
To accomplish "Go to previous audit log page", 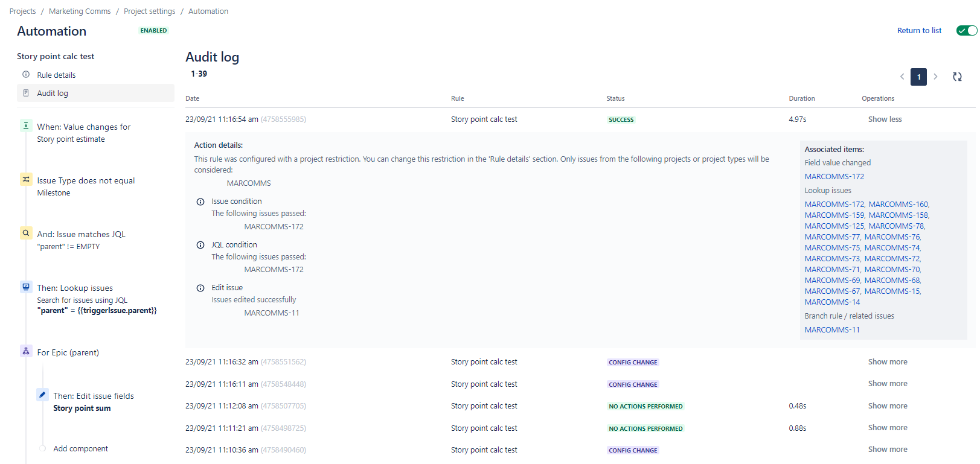I will pyautogui.click(x=902, y=77).
